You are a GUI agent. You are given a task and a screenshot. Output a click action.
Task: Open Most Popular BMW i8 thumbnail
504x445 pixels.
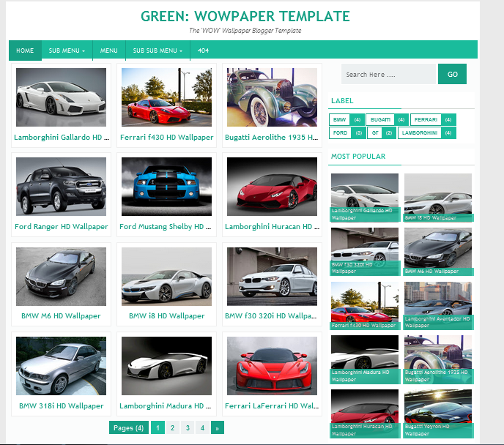click(438, 197)
